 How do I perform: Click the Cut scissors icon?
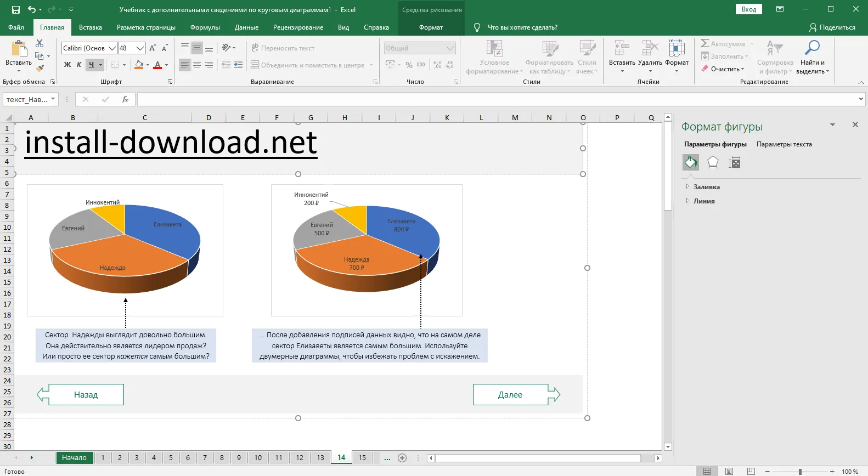[40, 43]
